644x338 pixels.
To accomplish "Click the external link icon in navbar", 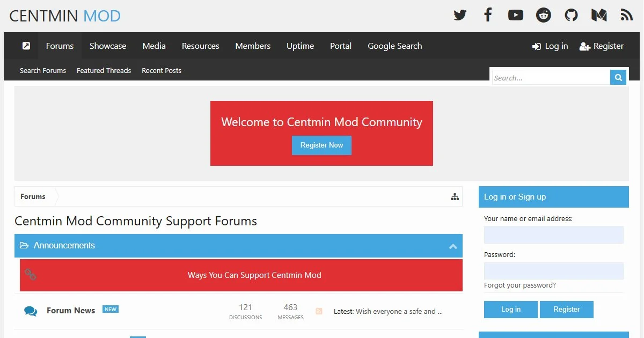I will tap(26, 46).
